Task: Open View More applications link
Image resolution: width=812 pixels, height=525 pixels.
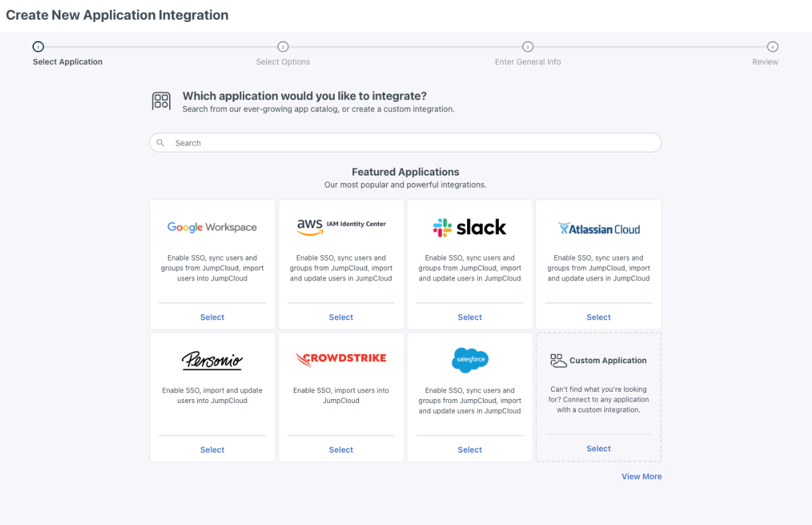Action: (642, 477)
